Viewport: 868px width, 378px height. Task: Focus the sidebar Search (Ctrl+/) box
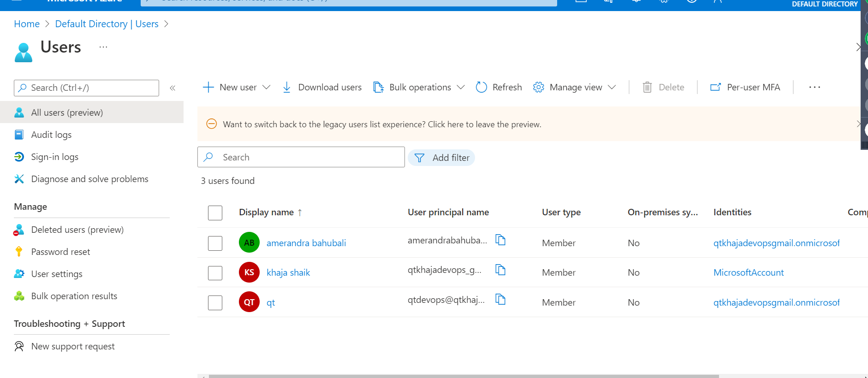[x=87, y=88]
